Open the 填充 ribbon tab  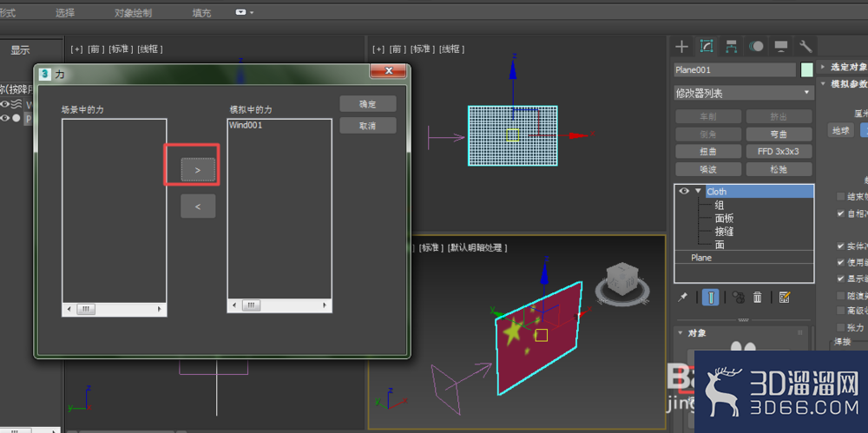(201, 13)
